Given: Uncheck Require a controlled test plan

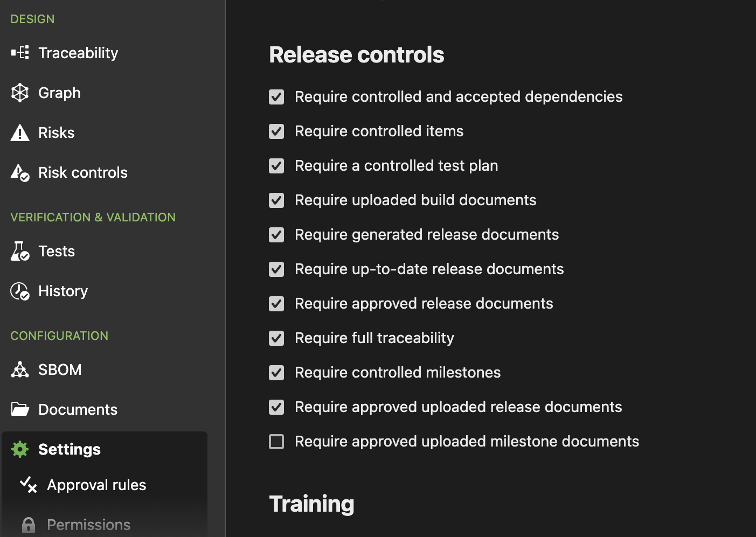Looking at the screenshot, I should pyautogui.click(x=276, y=166).
